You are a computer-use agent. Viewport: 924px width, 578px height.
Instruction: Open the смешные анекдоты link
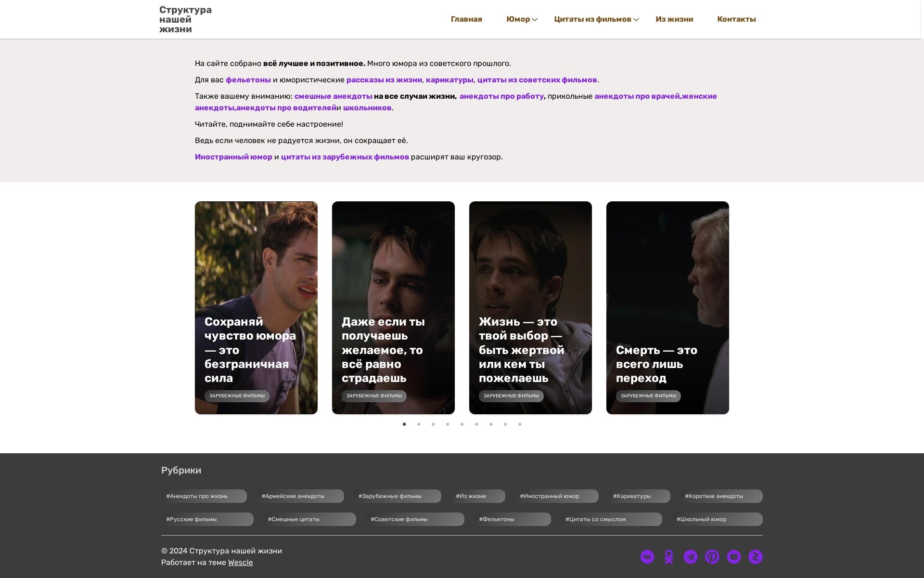[x=334, y=96]
